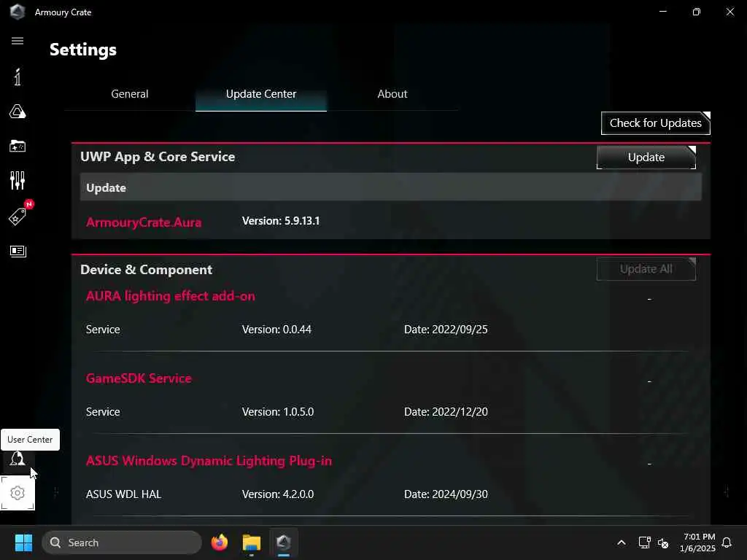Open the Scenario Profiles sliders icon

[18, 181]
